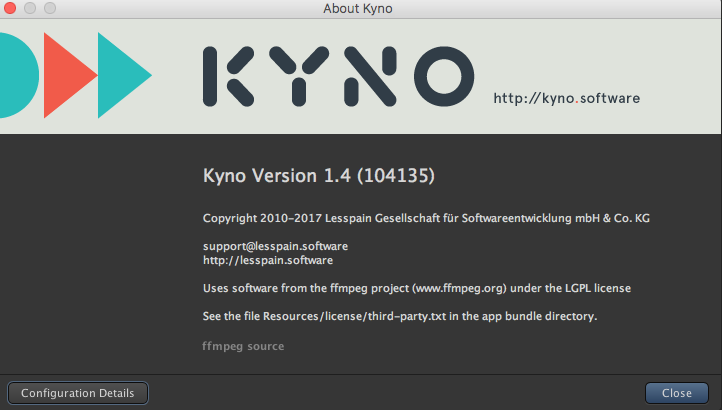Click the letter K in Kyno wordmark
722x410 pixels.
coord(228,76)
